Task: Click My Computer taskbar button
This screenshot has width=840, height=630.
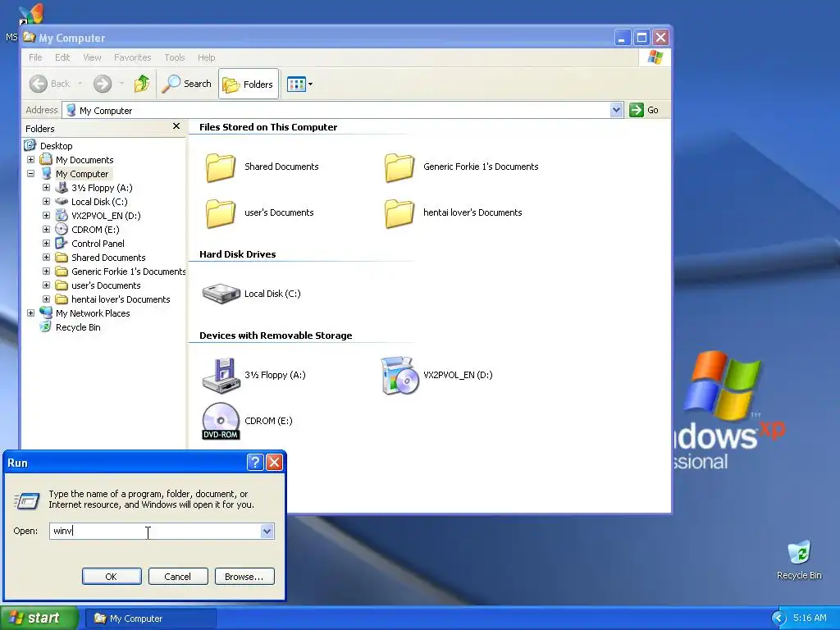Action: 151,619
